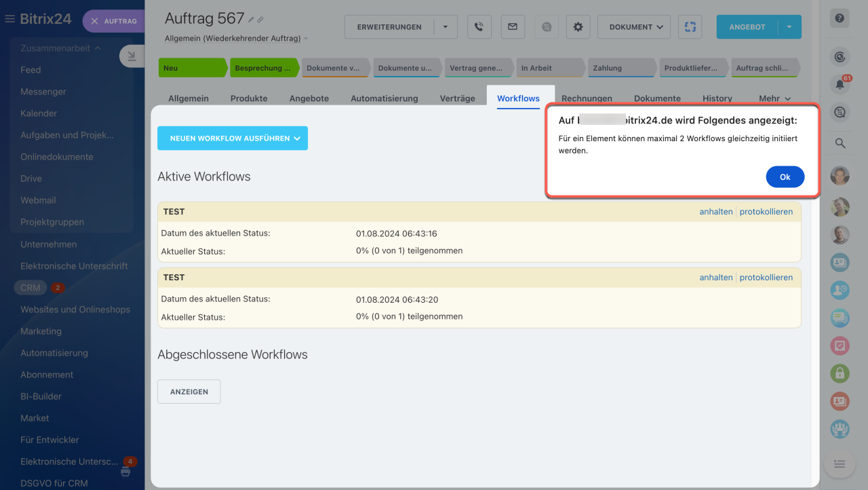Open the Dokument dropdown
The width and height of the screenshot is (868, 490).
[x=634, y=27]
